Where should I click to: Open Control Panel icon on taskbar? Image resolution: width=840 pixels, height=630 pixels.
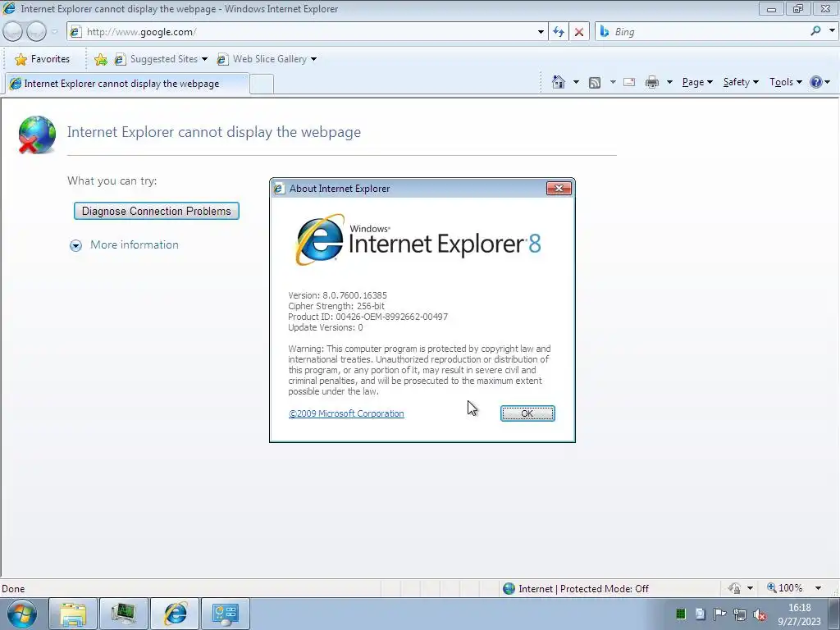coord(226,614)
